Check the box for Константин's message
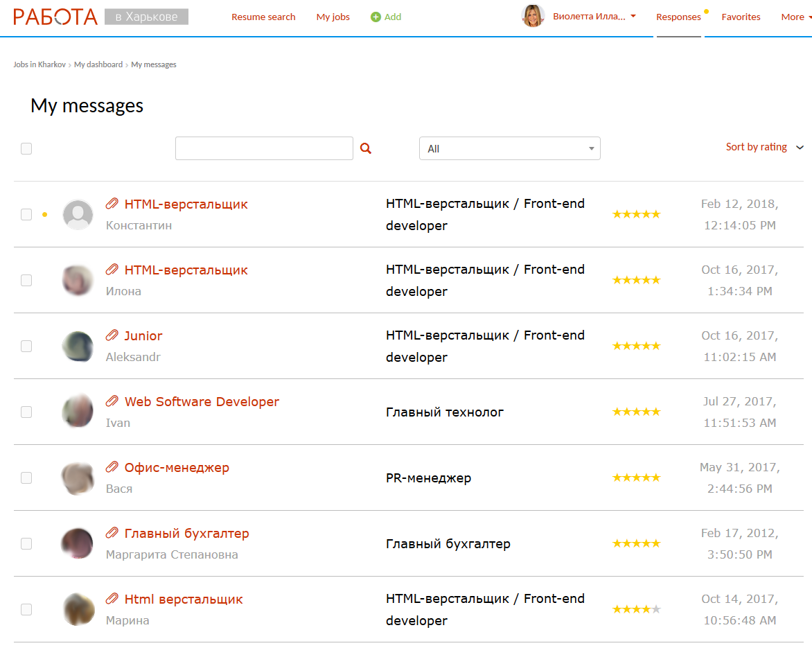The image size is (812, 648). coord(26,215)
